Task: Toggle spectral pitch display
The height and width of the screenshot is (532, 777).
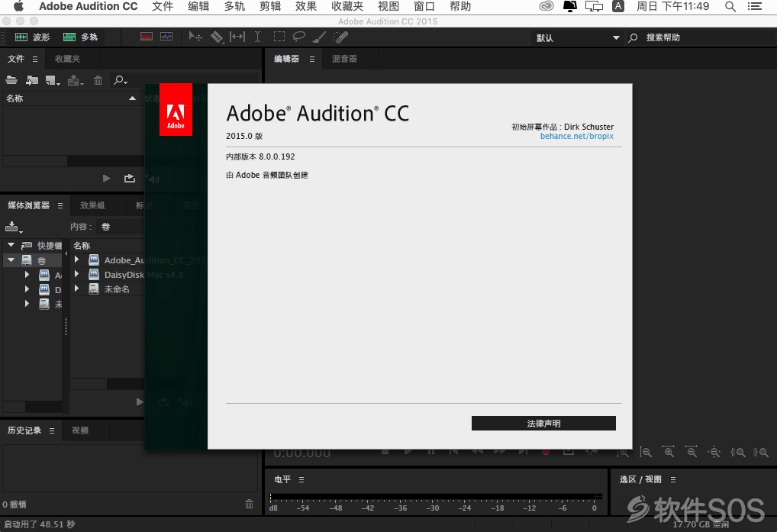Action: tap(166, 37)
